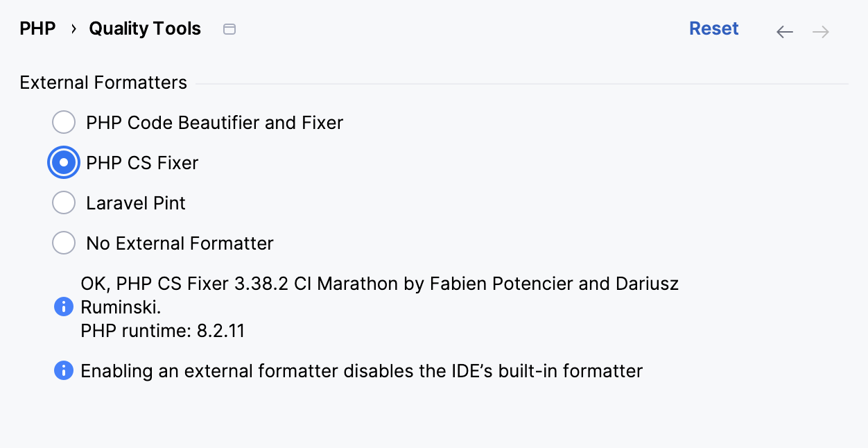Choose Laravel Pint as the external formatter

[x=63, y=203]
